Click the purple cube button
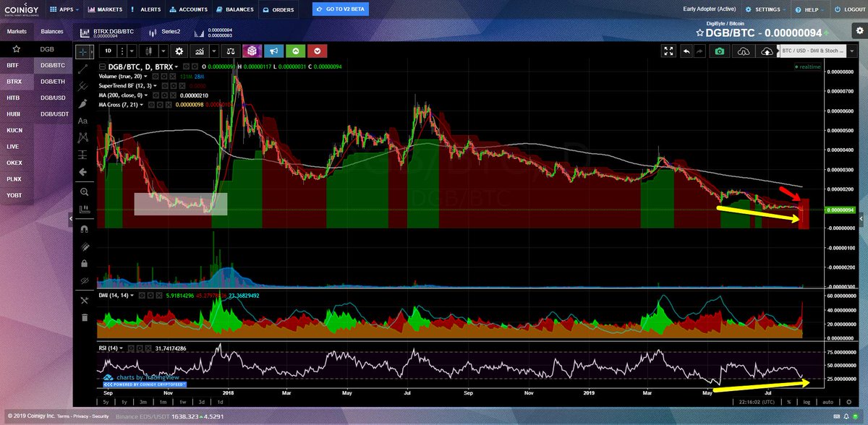This screenshot has width=868, height=425. click(251, 51)
